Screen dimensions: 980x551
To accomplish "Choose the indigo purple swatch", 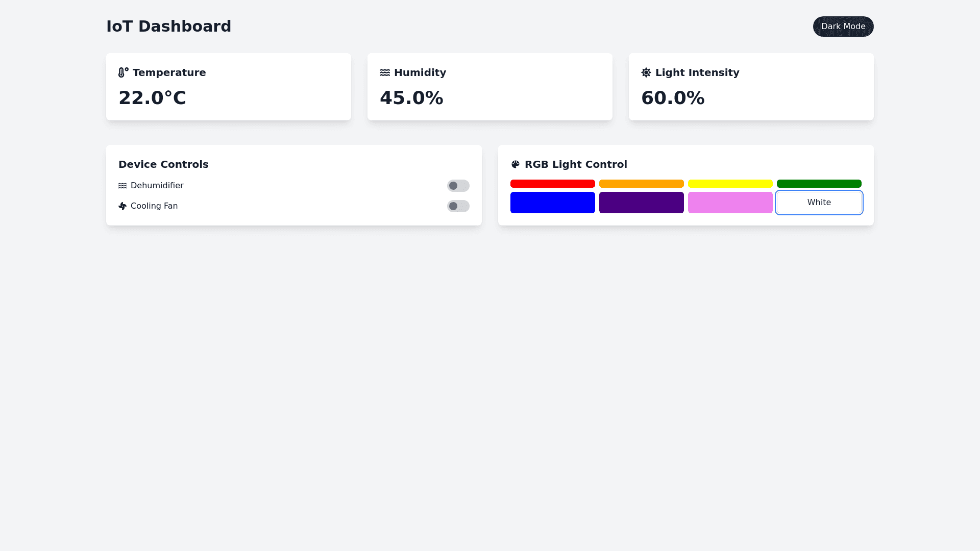I will point(641,203).
